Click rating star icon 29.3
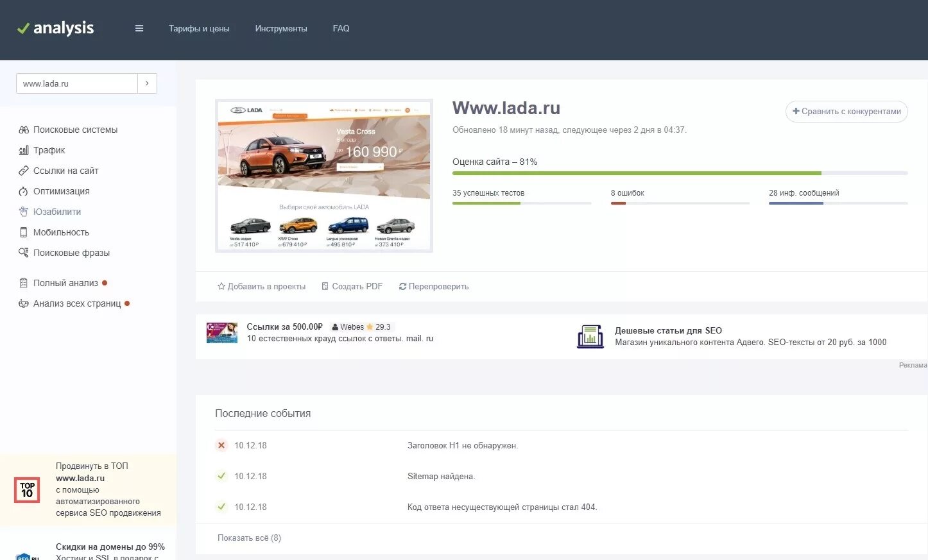Screen dimensions: 928x560 click(370, 327)
